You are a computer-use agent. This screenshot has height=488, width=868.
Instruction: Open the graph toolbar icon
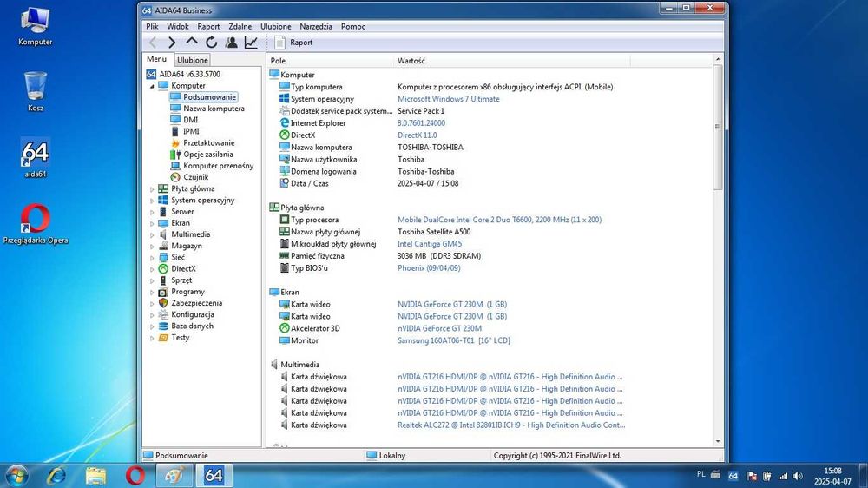point(252,42)
